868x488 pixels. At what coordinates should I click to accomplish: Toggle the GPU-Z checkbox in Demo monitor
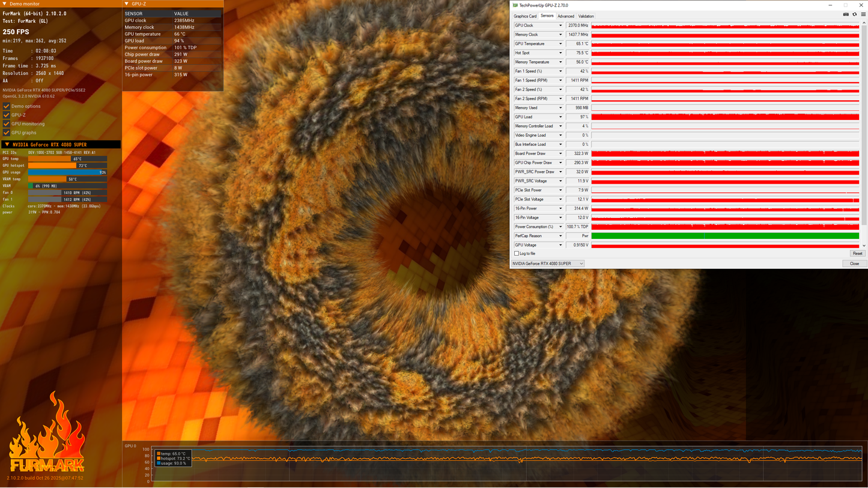point(7,115)
